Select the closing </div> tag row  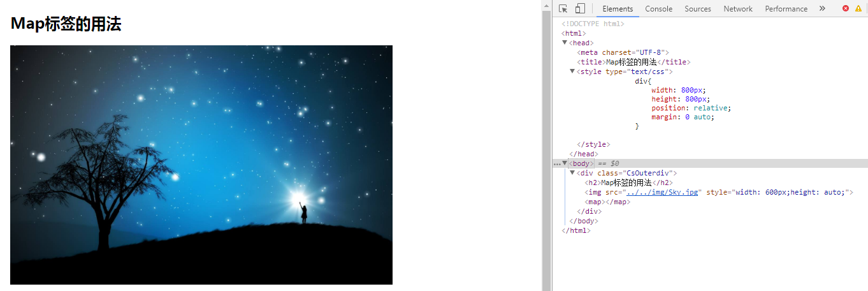coord(590,211)
